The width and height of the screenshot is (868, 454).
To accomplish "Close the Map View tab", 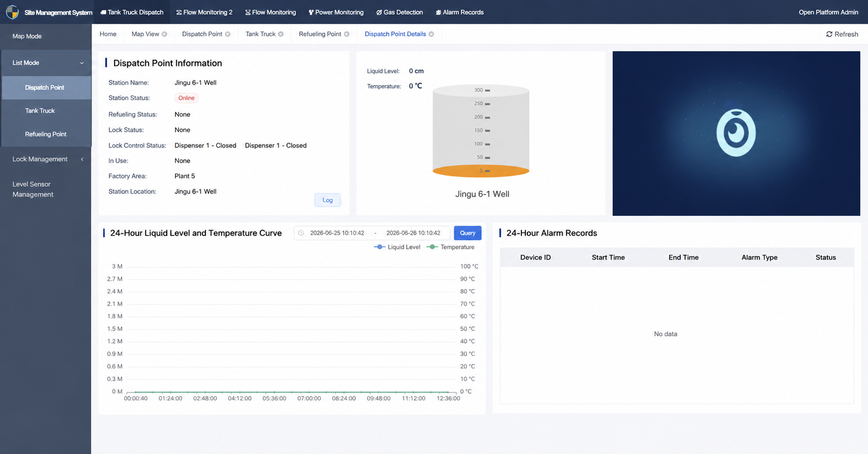I will tap(164, 34).
